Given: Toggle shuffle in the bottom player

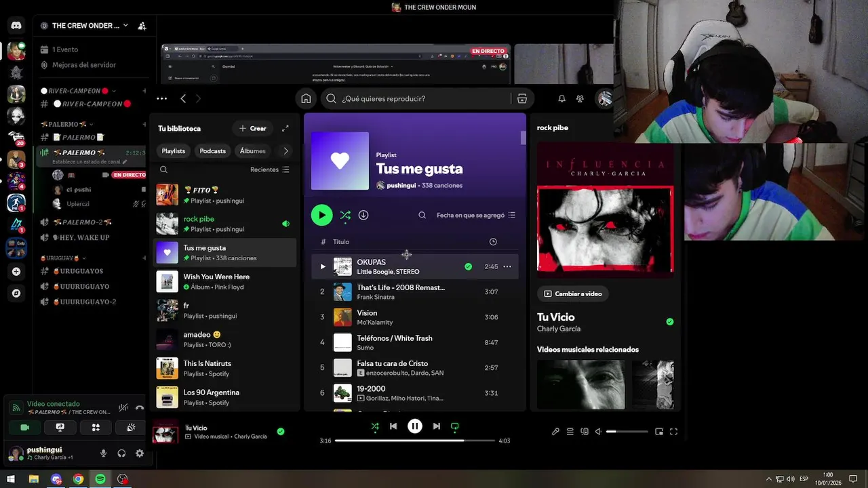Looking at the screenshot, I should [375, 426].
